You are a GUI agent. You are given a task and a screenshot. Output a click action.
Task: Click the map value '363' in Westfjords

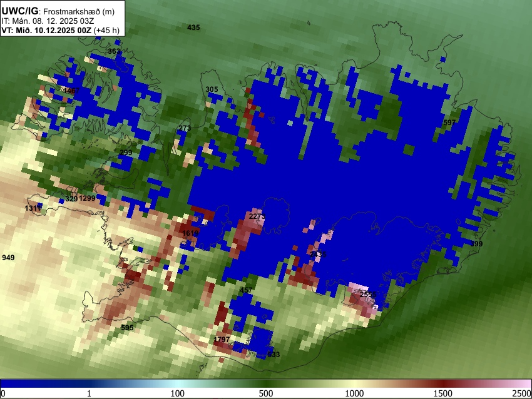(114, 51)
